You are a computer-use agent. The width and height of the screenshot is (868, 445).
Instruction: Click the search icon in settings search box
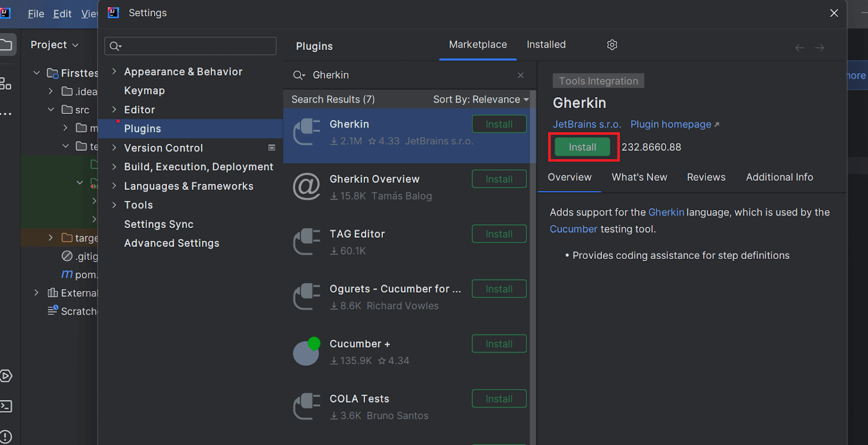point(115,46)
